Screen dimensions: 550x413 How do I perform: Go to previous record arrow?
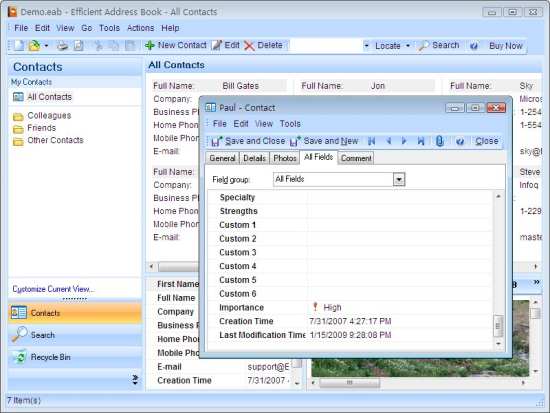[x=389, y=141]
